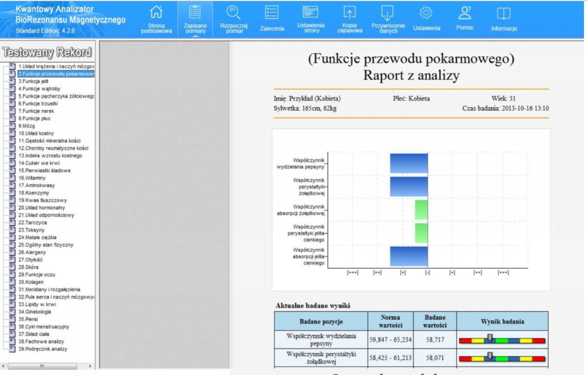Screen dimensions: 588x375
Task: Open '16.Witaminy' record in list
Action: click(x=32, y=178)
